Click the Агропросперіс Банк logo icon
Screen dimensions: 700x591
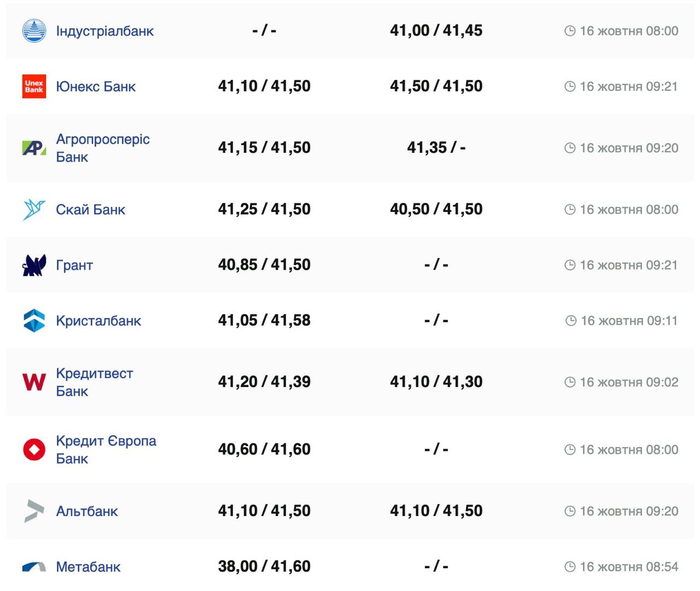tap(34, 148)
